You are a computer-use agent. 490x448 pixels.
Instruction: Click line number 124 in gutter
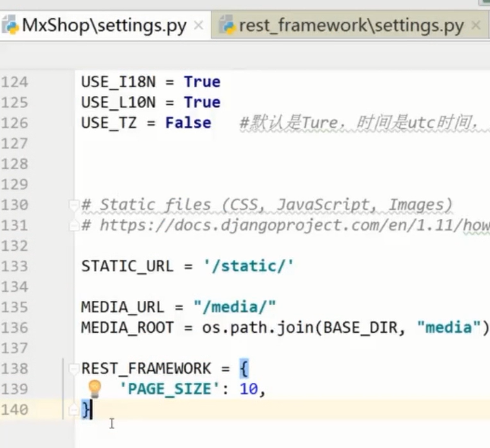pyautogui.click(x=14, y=82)
